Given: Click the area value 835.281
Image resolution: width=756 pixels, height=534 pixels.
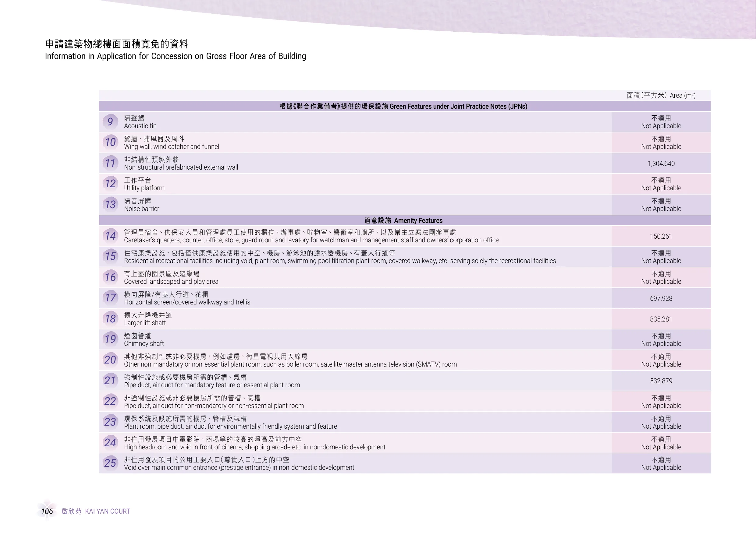Looking at the screenshot, I should [x=661, y=319].
